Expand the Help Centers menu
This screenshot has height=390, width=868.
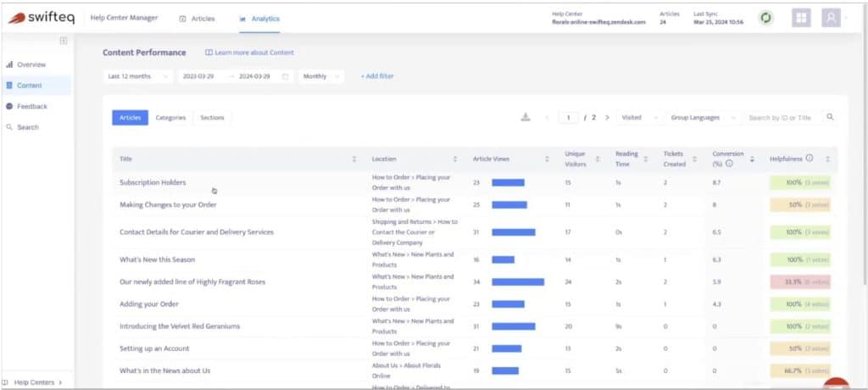(33, 382)
